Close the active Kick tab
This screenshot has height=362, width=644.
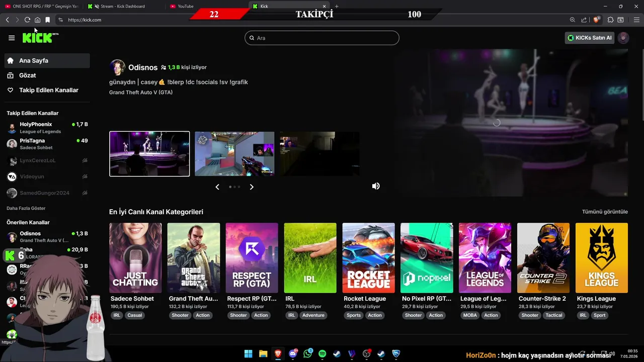pyautogui.click(x=324, y=7)
